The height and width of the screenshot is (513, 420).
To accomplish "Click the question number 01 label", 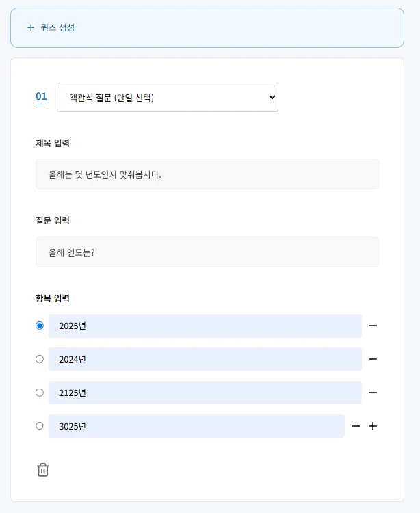I will [41, 97].
